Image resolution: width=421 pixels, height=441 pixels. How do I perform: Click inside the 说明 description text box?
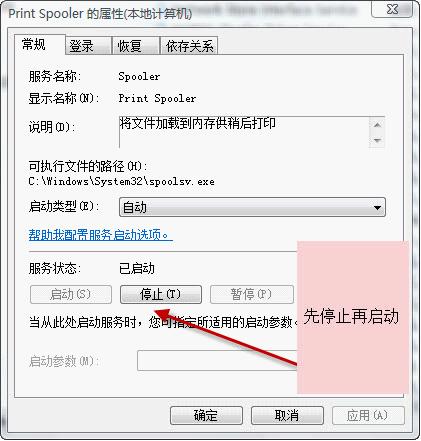click(x=244, y=132)
